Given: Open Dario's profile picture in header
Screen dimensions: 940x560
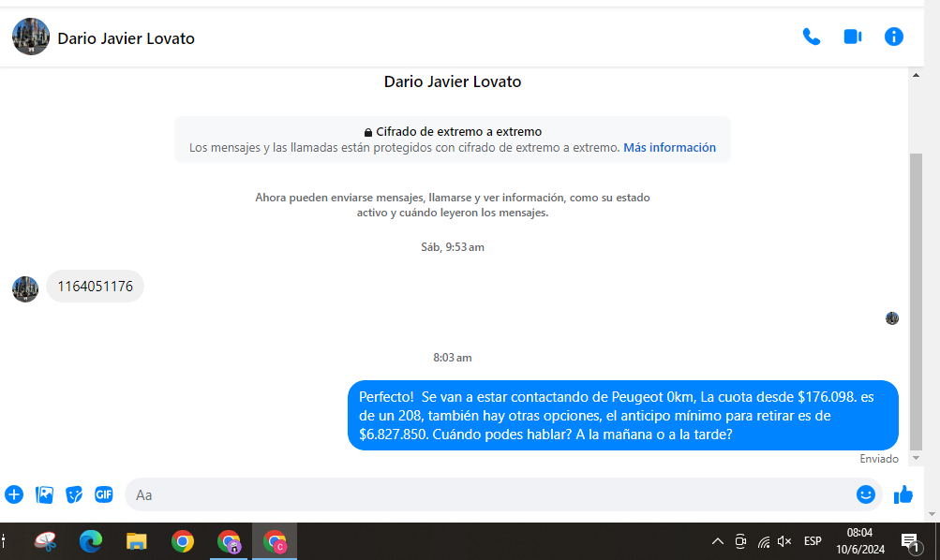Looking at the screenshot, I should pos(31,37).
